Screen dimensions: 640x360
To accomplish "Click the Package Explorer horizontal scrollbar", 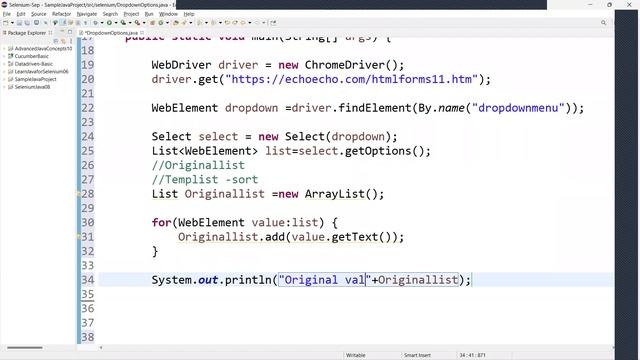I will point(24,348).
